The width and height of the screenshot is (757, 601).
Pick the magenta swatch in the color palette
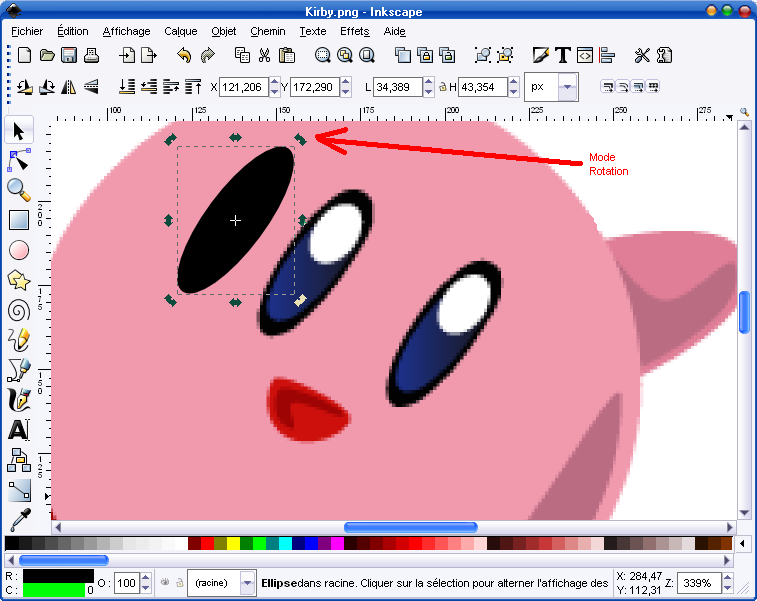(x=337, y=544)
